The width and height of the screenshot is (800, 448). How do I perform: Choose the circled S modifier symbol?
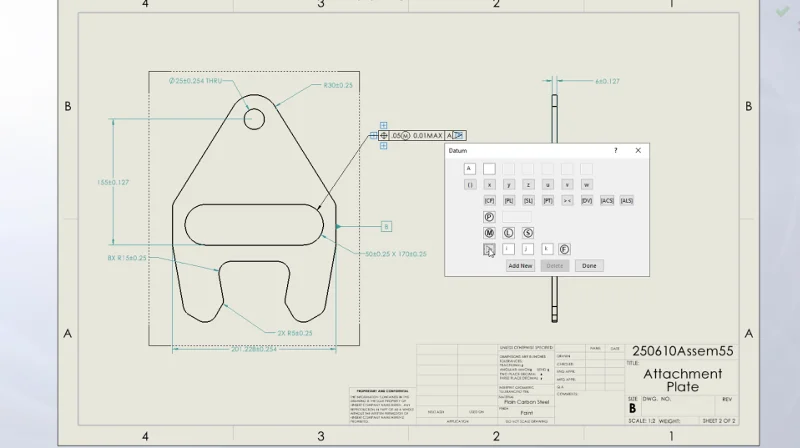coord(528,233)
